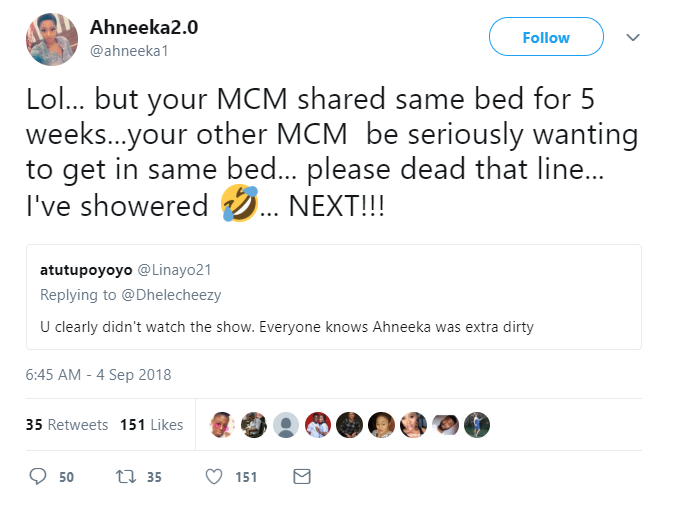Image resolution: width=674 pixels, height=518 pixels.
Task: Open the tweet timestamp 6:45 AM link
Action: coord(99,375)
